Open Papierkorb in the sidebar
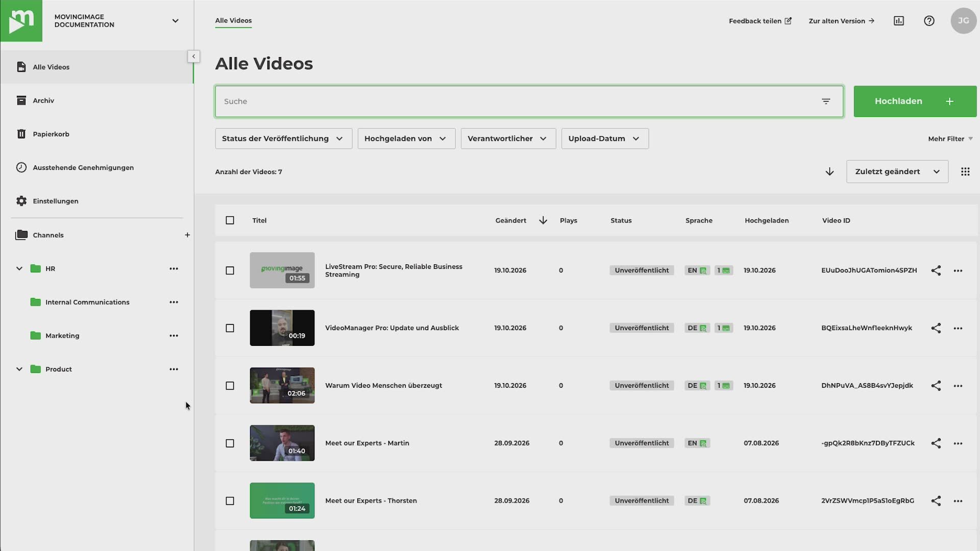 [97, 134]
